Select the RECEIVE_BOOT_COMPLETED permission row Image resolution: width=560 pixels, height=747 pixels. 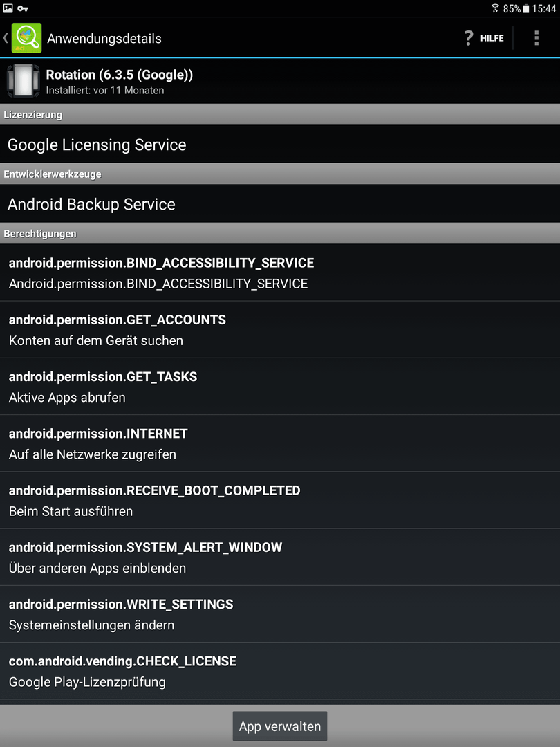coord(280,500)
